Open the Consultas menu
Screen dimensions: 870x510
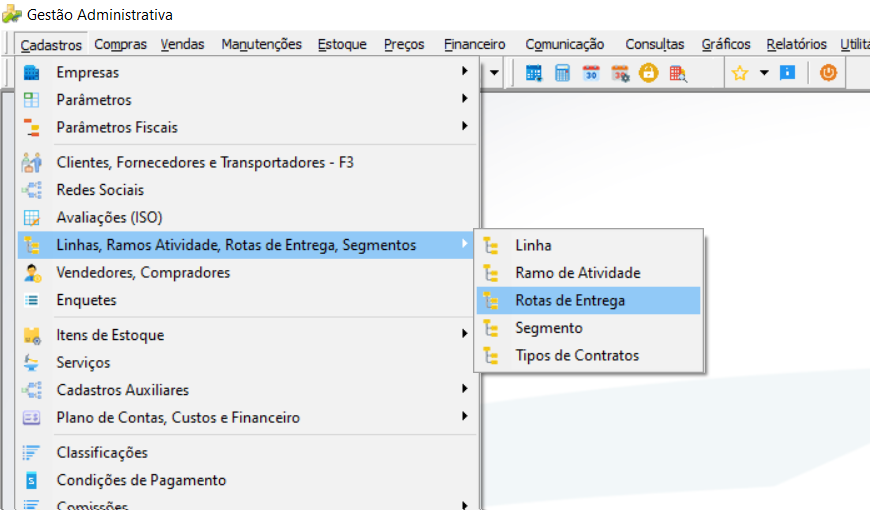[655, 44]
